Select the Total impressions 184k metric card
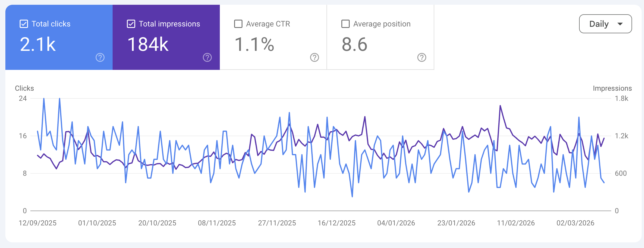644x248 pixels. [x=166, y=37]
